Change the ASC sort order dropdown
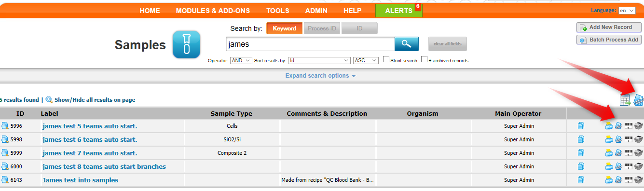Screen dimensions: 644x191 pos(366,60)
